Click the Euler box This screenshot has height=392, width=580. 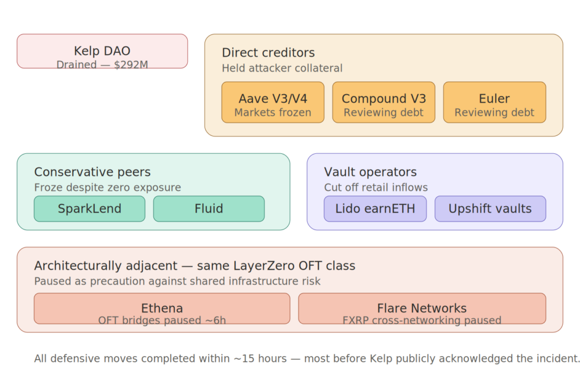pyautogui.click(x=494, y=102)
